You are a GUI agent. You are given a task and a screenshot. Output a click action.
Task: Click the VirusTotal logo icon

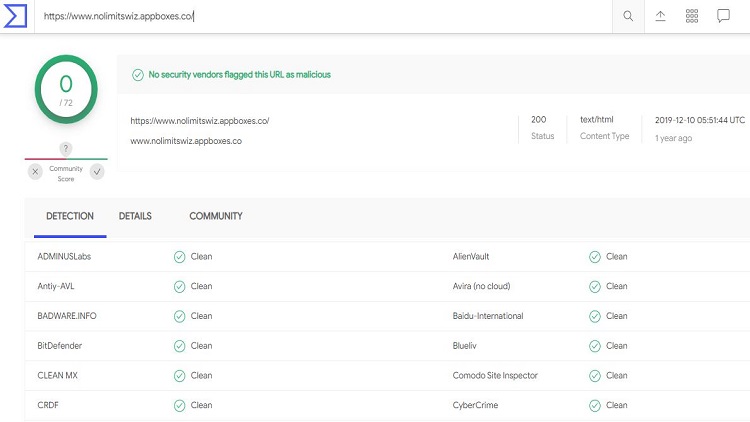[16, 16]
